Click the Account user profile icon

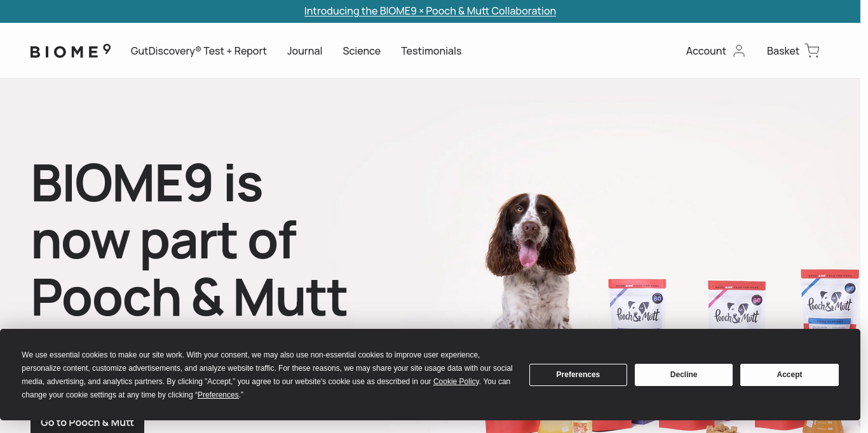point(738,51)
